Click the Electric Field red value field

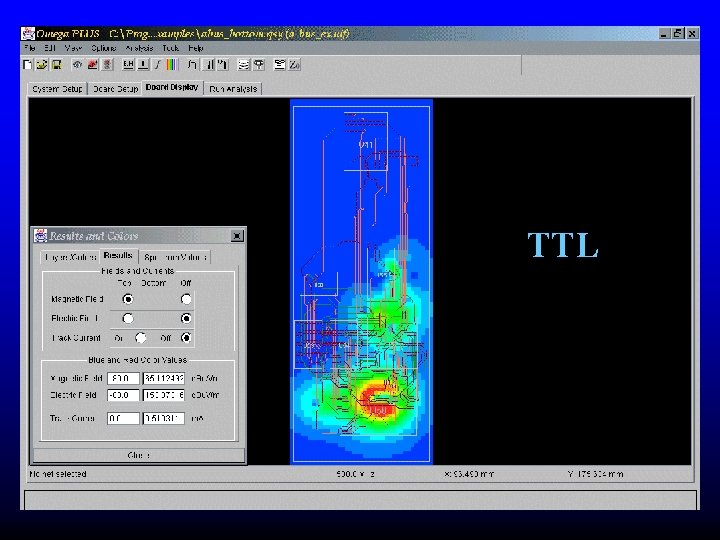[x=163, y=395]
